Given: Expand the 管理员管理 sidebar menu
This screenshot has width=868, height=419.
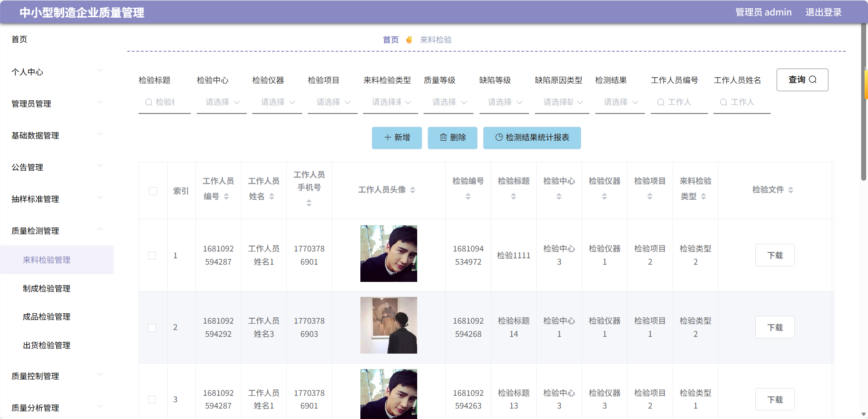Looking at the screenshot, I should (57, 104).
